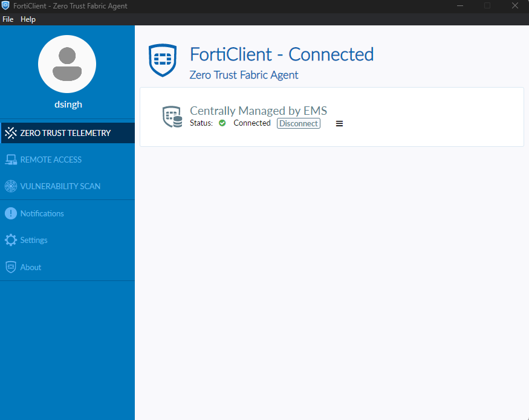The image size is (529, 420).
Task: Click the 'Centrally Managed by EMS' heading
Action: pos(258,111)
